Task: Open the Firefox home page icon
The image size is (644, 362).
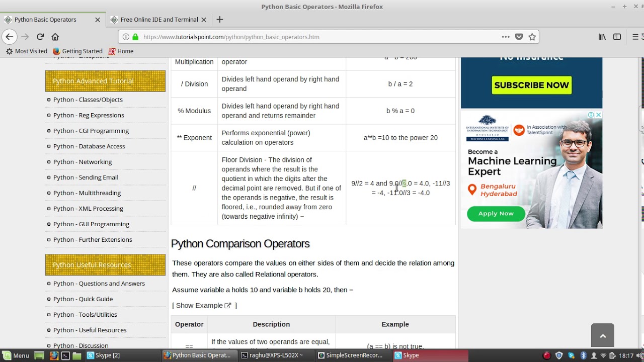Action: [x=55, y=37]
